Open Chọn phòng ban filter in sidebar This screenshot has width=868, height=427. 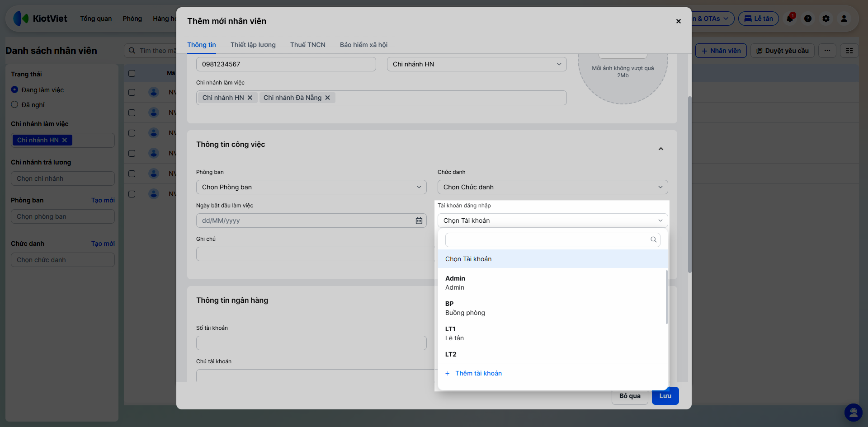coord(63,216)
